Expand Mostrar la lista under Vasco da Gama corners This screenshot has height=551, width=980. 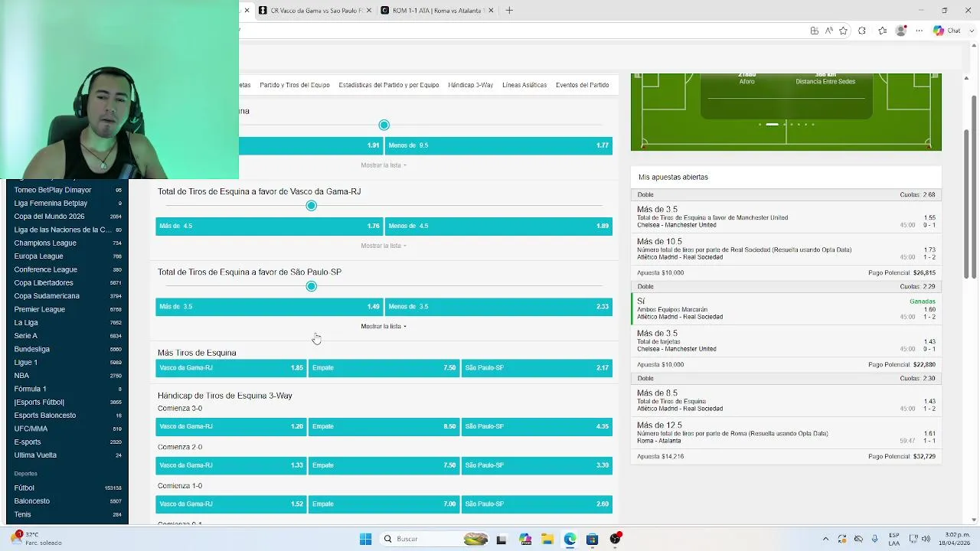384,246
